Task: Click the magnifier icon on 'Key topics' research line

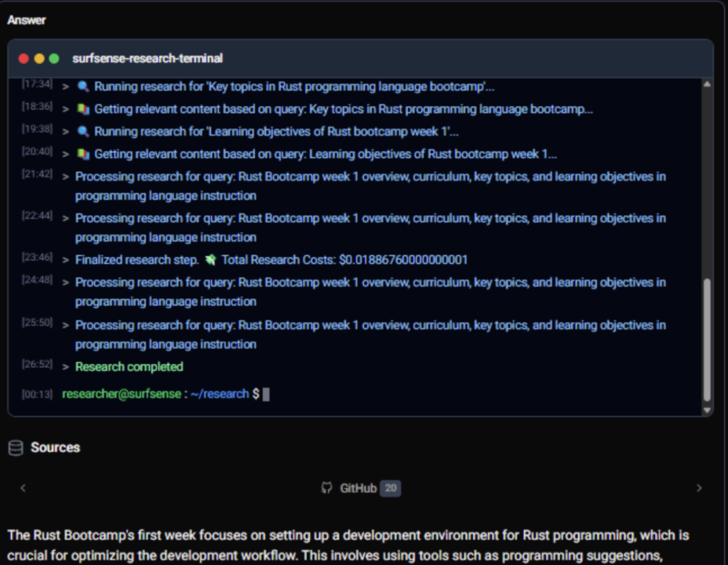Action: [x=83, y=86]
